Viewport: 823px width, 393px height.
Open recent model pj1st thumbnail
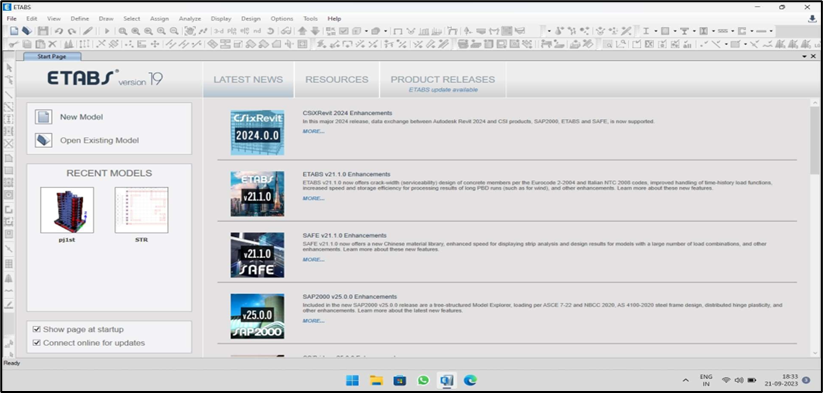(x=67, y=210)
